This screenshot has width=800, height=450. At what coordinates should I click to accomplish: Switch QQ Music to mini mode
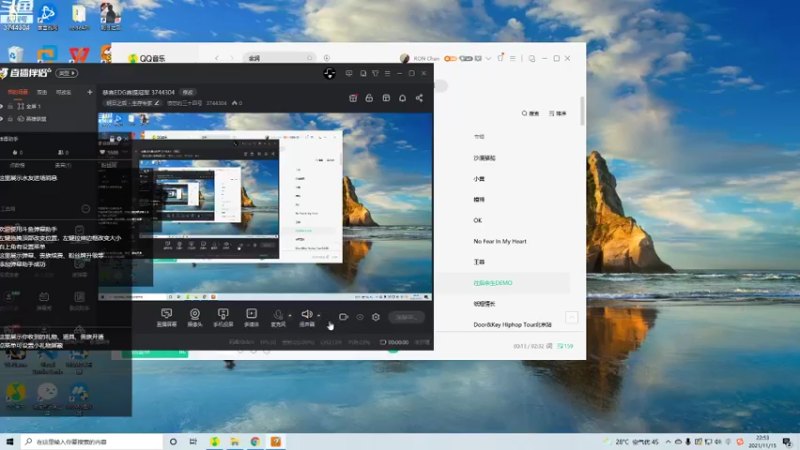pos(532,59)
